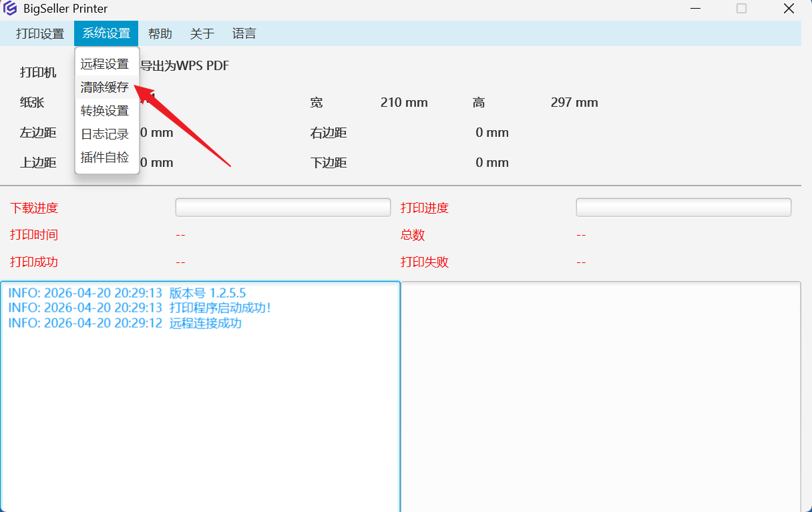
Task: Click the 左边距 label
Action: click(x=38, y=133)
